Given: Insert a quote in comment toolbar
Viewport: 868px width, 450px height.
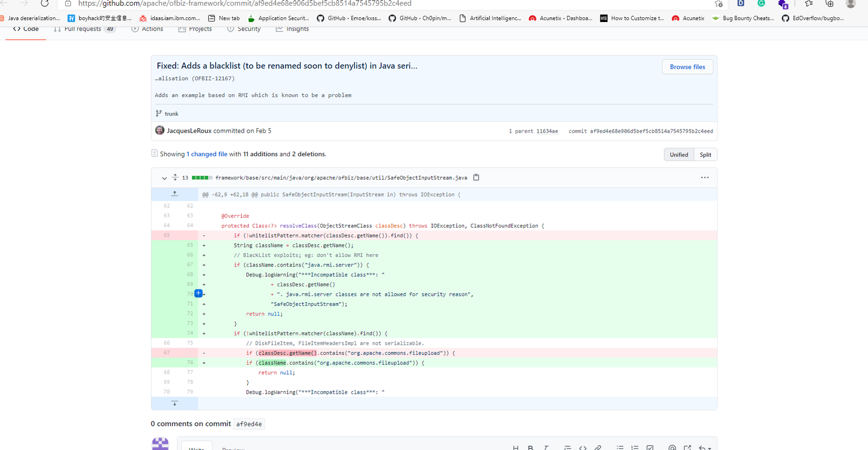Looking at the screenshot, I should tap(568, 448).
